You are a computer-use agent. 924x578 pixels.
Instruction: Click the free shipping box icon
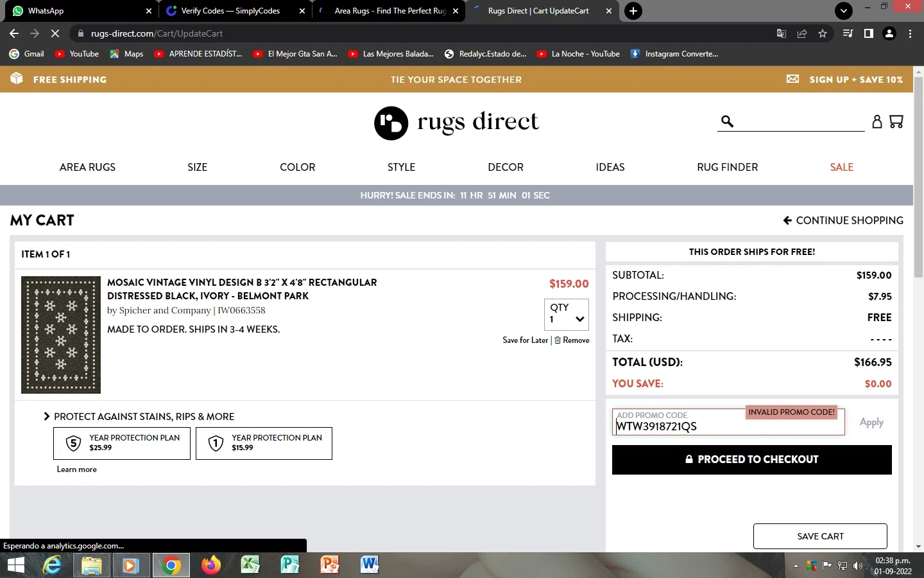(x=17, y=78)
